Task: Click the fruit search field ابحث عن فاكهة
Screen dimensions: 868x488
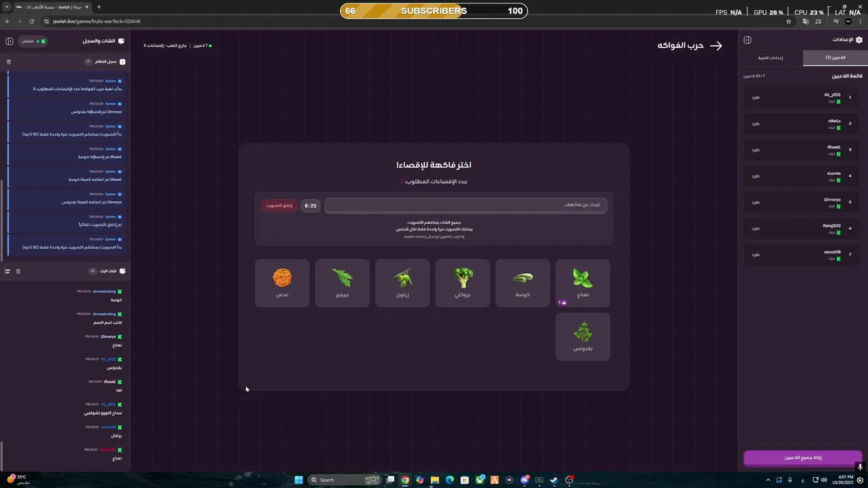Action: [x=466, y=205]
